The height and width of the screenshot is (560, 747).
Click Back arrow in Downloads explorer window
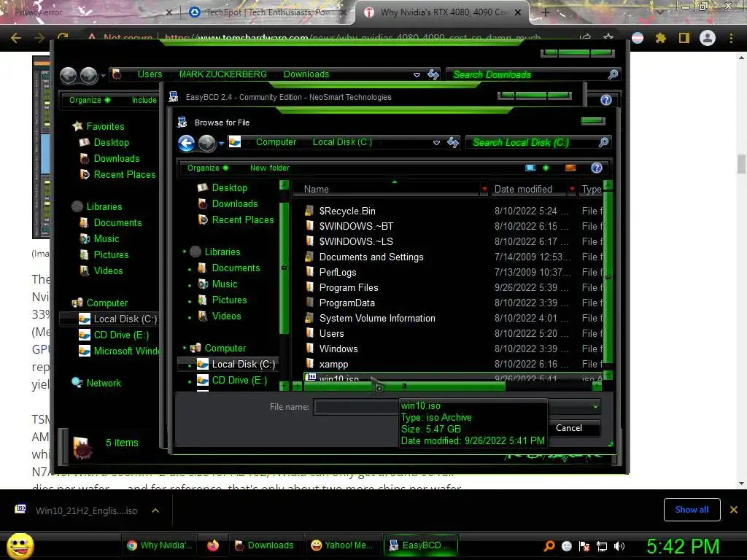pos(68,75)
